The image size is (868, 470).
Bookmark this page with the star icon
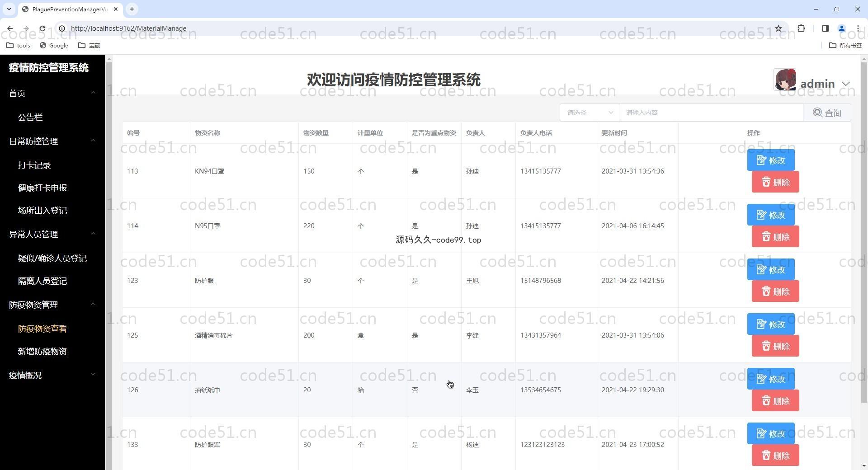coord(778,28)
